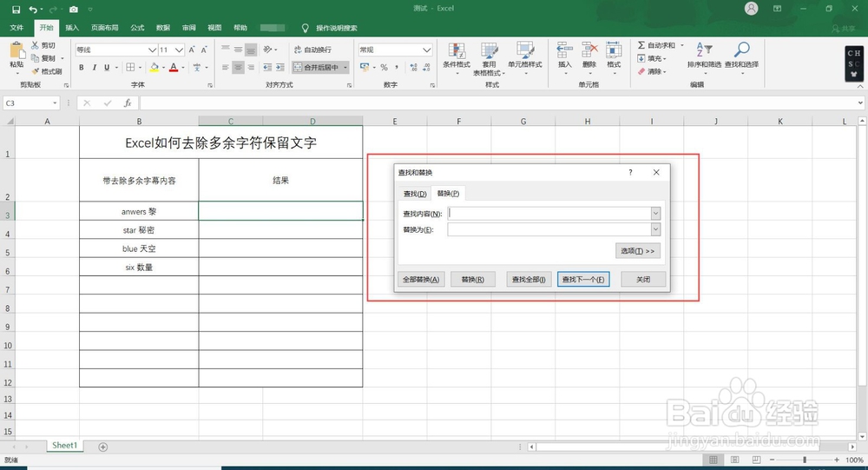Screen dimensions: 868x470
Task: Click the text orientation icon
Action: coord(268,50)
